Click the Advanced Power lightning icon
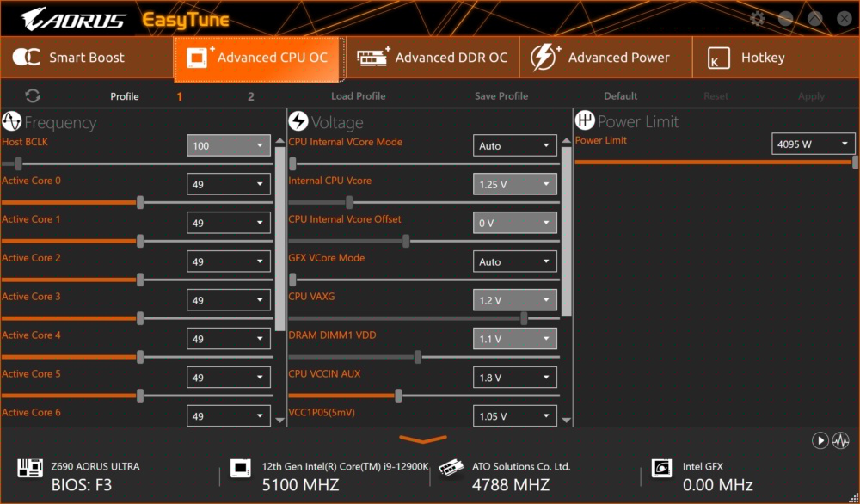 pos(545,57)
